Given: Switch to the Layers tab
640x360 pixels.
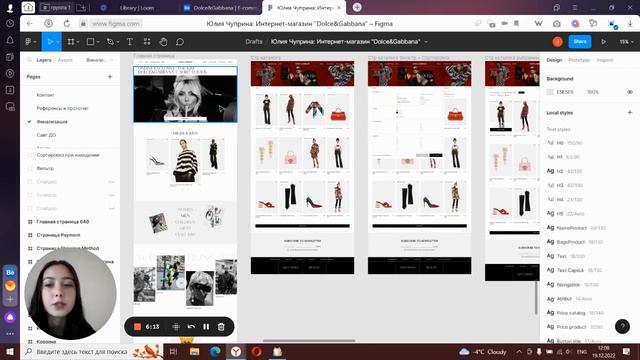Looking at the screenshot, I should 44,60.
